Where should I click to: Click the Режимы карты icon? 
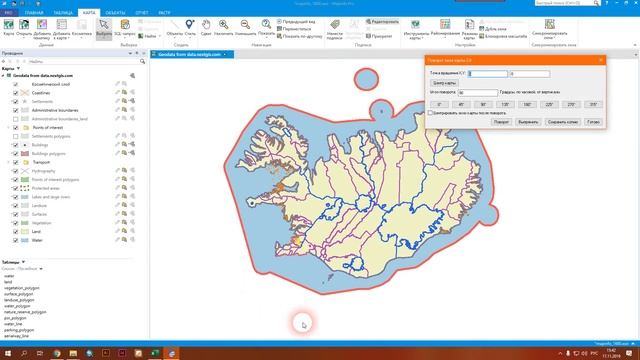[469, 25]
